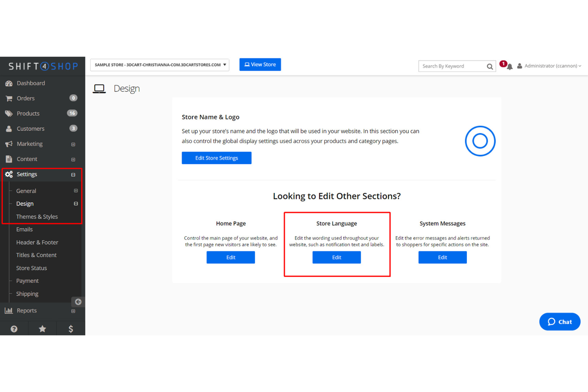
Task: Open the Dashboard section in the sidebar
Action: click(9, 83)
